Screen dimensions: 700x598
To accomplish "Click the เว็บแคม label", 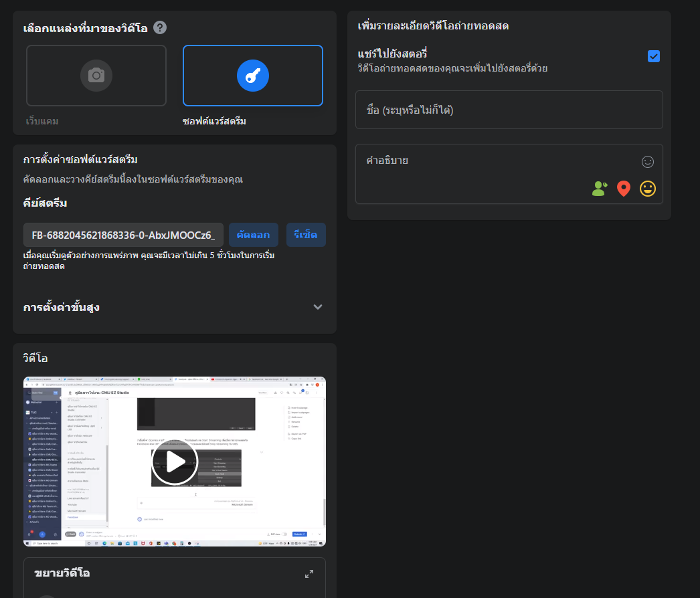I will pos(42,121).
